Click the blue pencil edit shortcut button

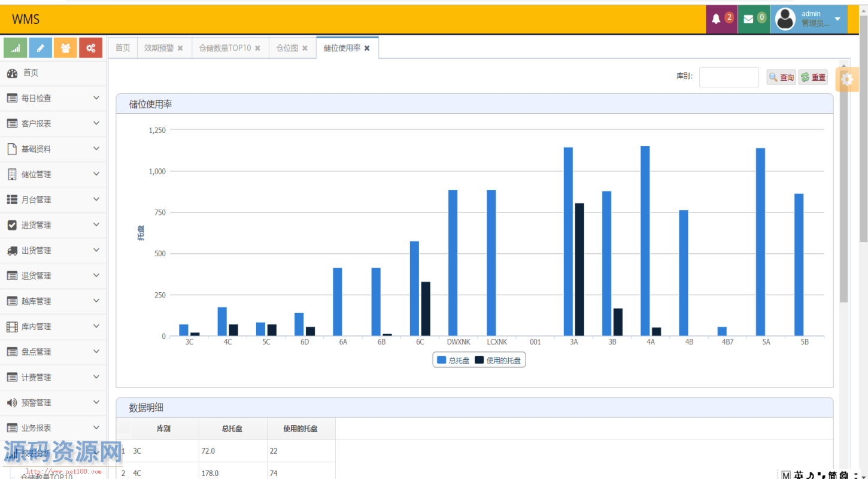pyautogui.click(x=41, y=48)
